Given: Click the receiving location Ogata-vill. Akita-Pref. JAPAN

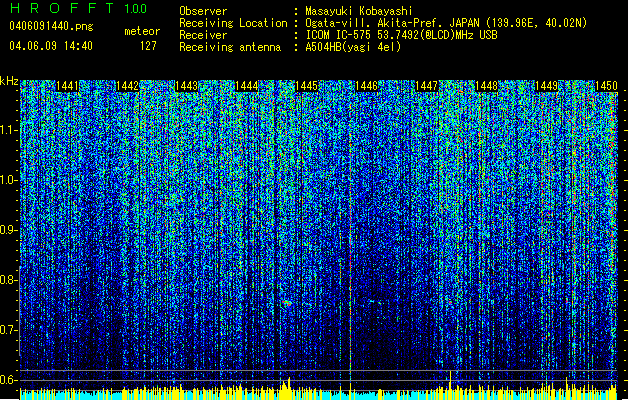Looking at the screenshot, I should point(392,23).
